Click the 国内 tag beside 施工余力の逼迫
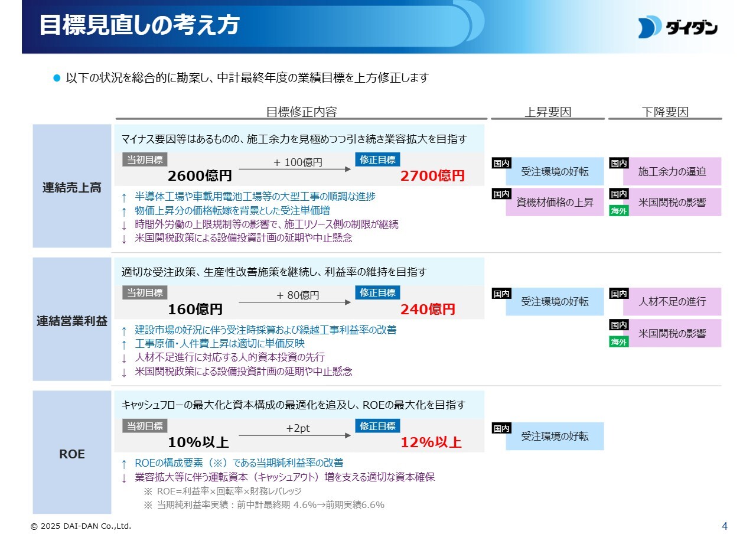Screen dimensions: 756x534 click(619, 163)
